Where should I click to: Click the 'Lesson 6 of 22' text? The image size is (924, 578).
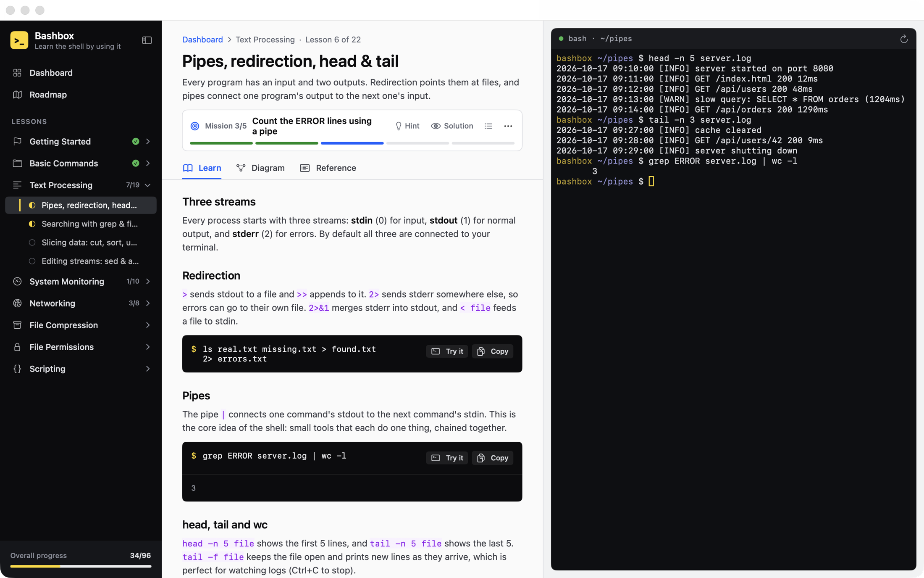(x=333, y=40)
